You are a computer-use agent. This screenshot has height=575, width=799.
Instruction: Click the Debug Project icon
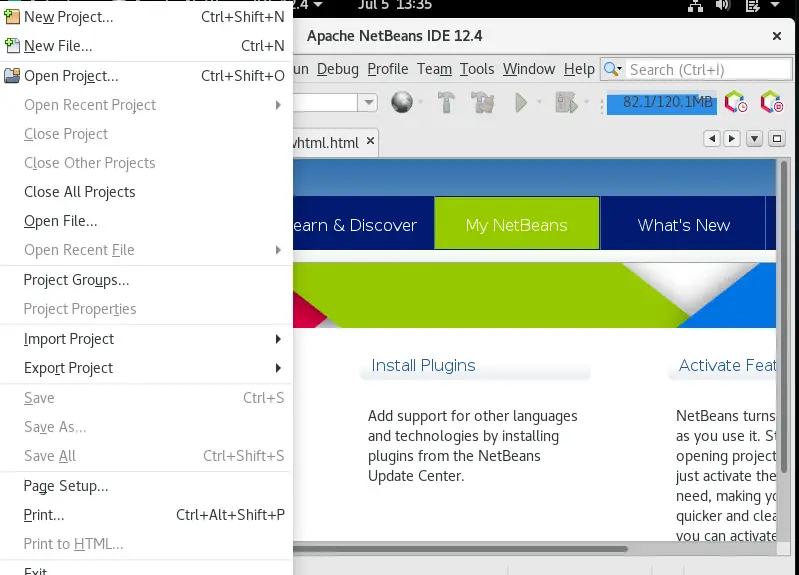pos(566,102)
